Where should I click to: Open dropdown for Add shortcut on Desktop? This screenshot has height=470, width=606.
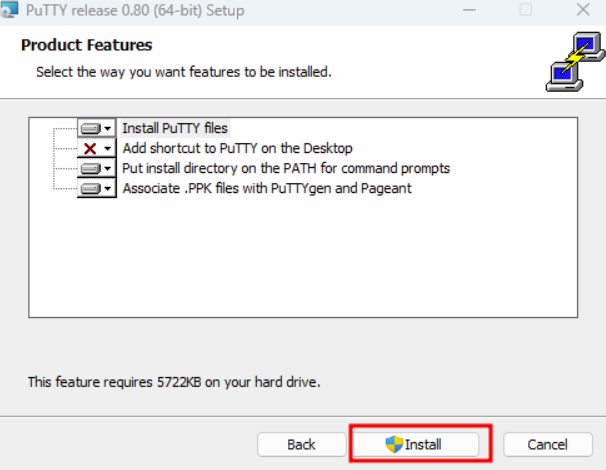click(97, 148)
